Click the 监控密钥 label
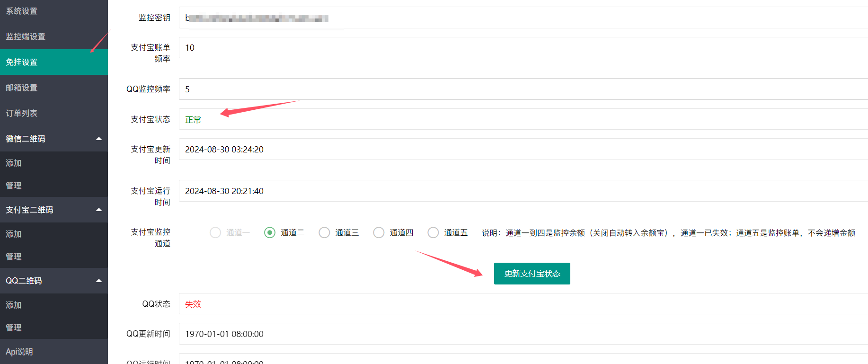The height and width of the screenshot is (364, 868). point(154,18)
